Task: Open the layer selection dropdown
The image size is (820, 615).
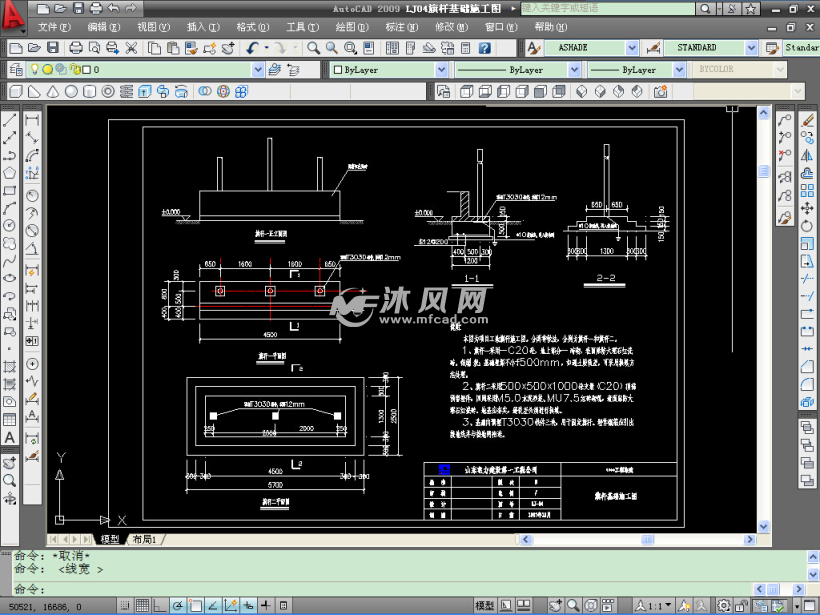Action: pyautogui.click(x=258, y=70)
